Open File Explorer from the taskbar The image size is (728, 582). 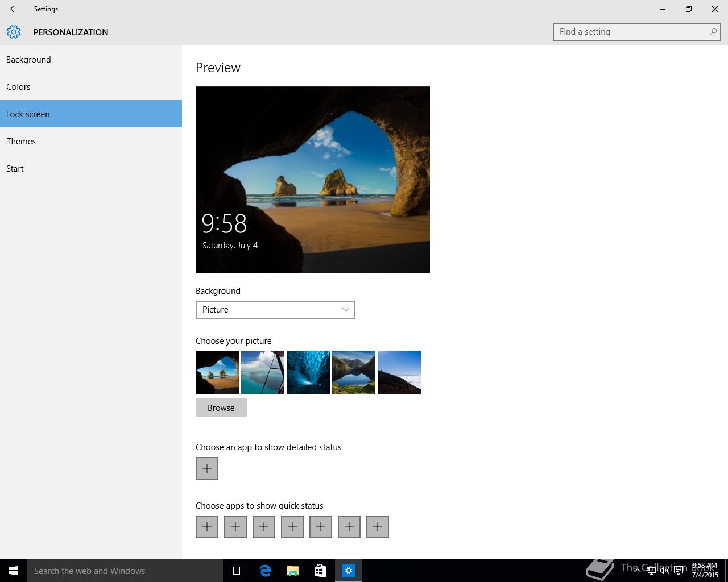tap(293, 571)
